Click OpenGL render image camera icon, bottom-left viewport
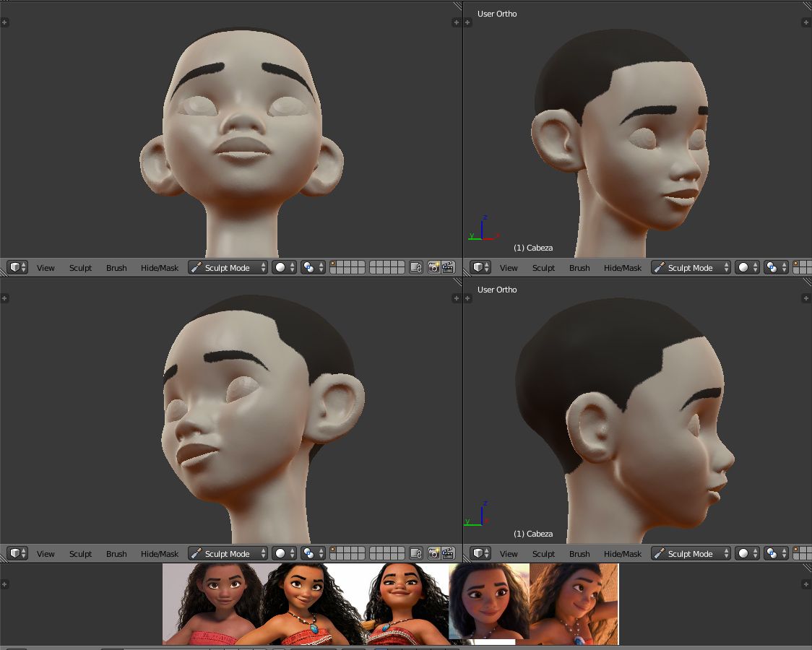812x650 pixels. (433, 553)
